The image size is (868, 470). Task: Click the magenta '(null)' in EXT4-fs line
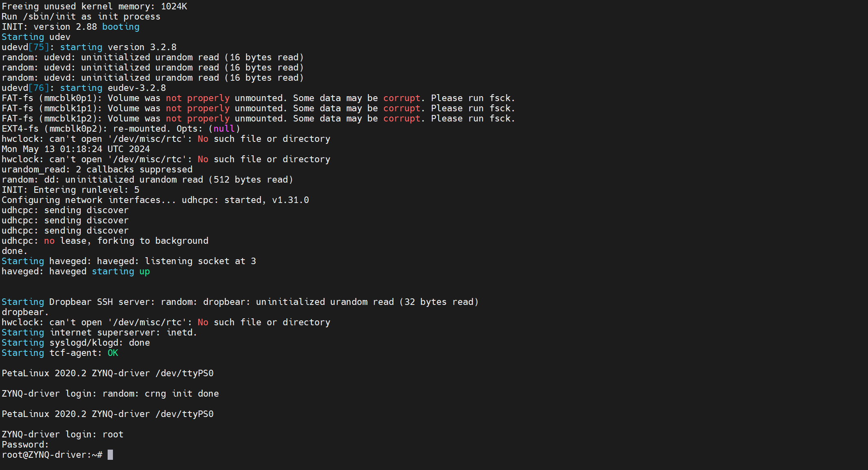click(224, 128)
